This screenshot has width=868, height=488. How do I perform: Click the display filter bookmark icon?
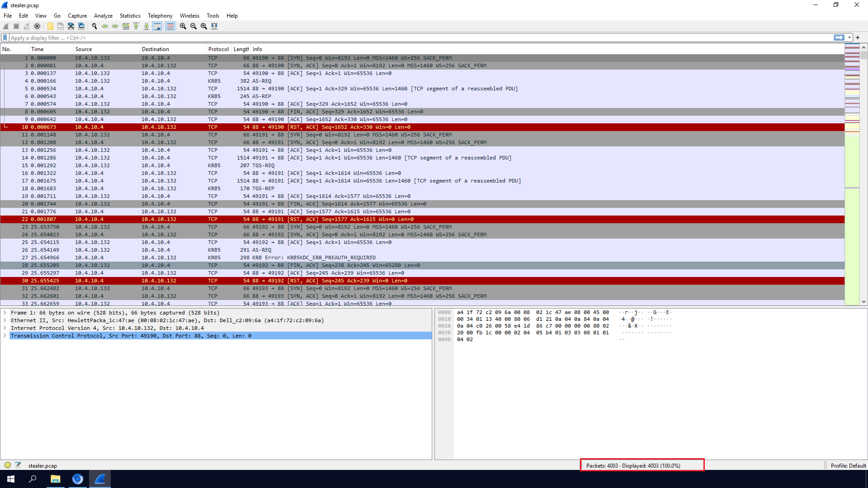(5, 38)
